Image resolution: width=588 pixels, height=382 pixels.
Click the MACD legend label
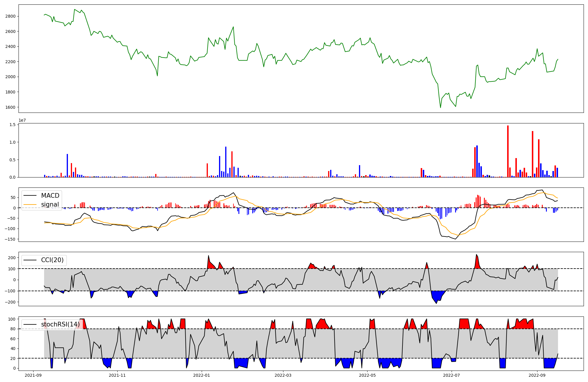[50, 196]
